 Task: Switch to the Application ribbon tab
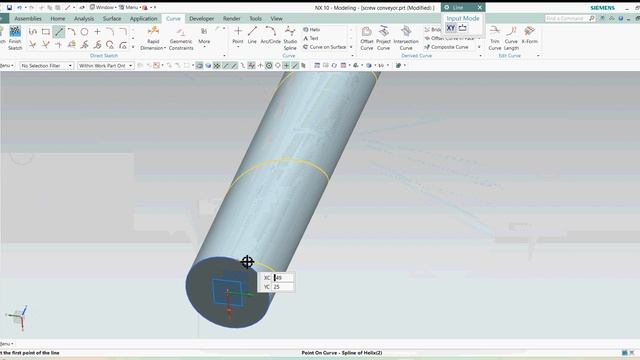143,18
